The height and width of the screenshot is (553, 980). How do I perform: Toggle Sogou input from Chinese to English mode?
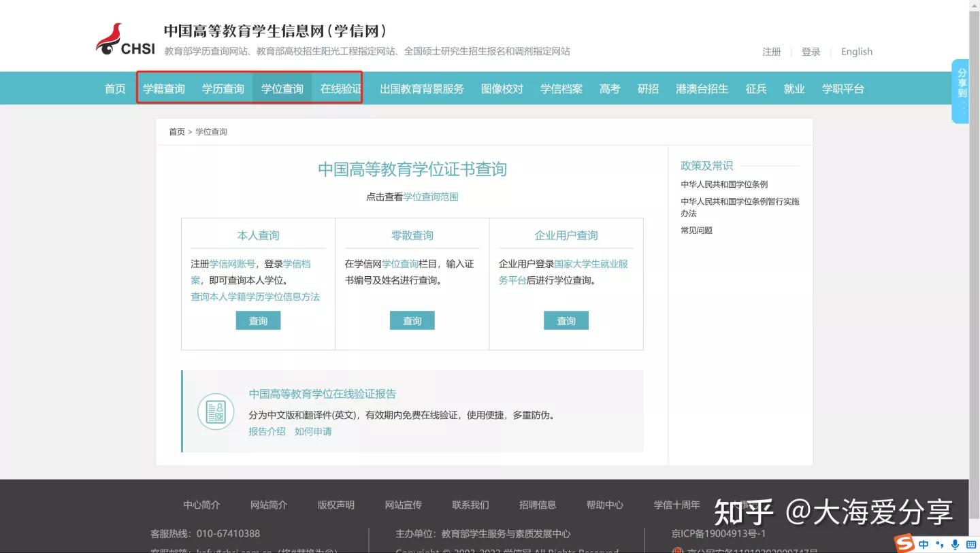point(924,544)
